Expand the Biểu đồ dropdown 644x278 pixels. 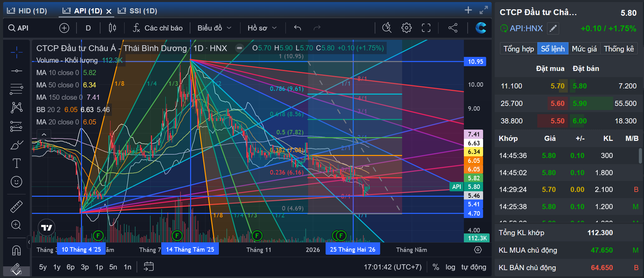pyautogui.click(x=214, y=28)
